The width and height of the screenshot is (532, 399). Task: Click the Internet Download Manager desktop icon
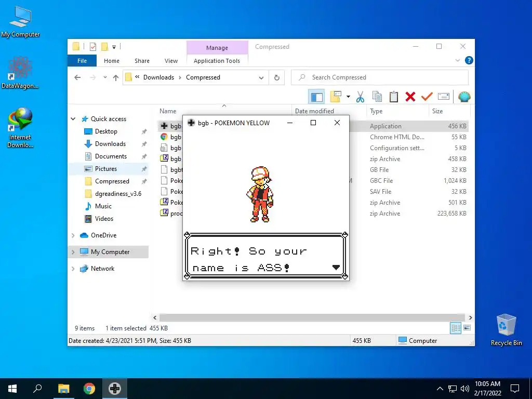pyautogui.click(x=20, y=127)
